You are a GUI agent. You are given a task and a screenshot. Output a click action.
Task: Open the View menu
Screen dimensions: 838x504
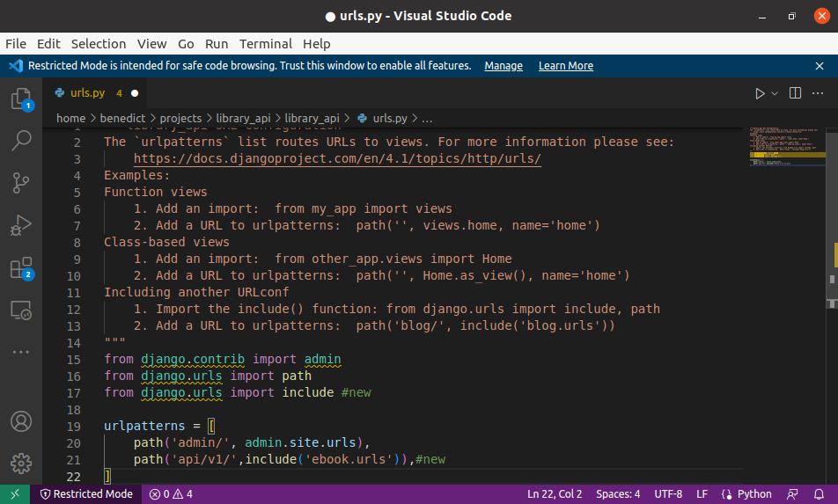151,44
